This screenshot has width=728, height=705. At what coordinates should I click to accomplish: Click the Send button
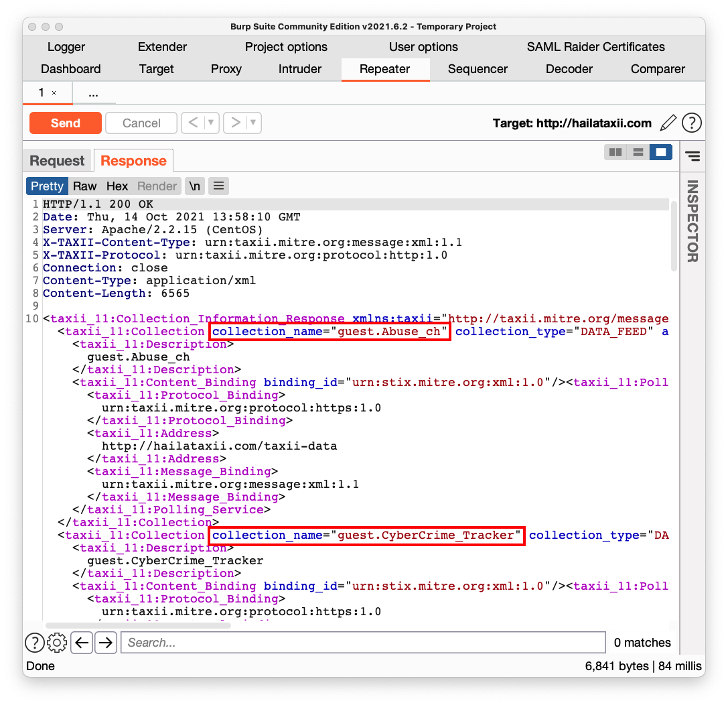click(66, 123)
